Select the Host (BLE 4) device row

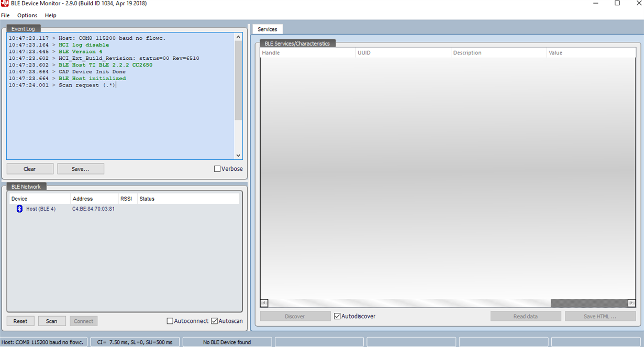pos(124,209)
